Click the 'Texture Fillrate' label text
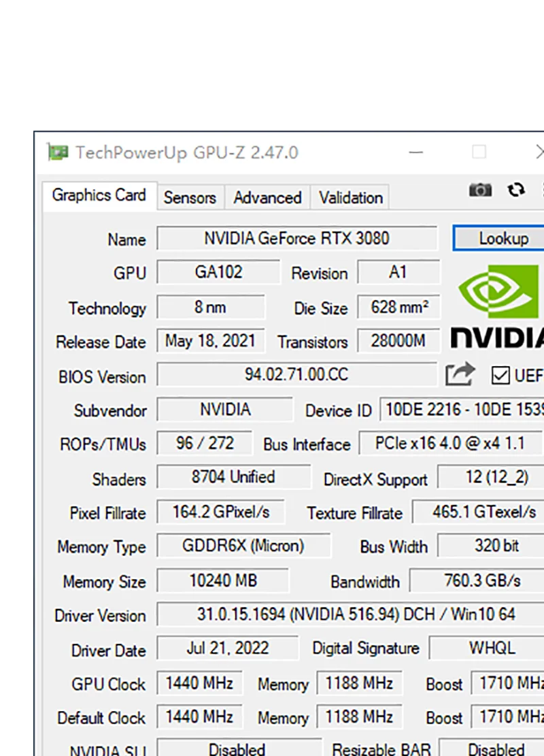544x756 pixels. 355,513
